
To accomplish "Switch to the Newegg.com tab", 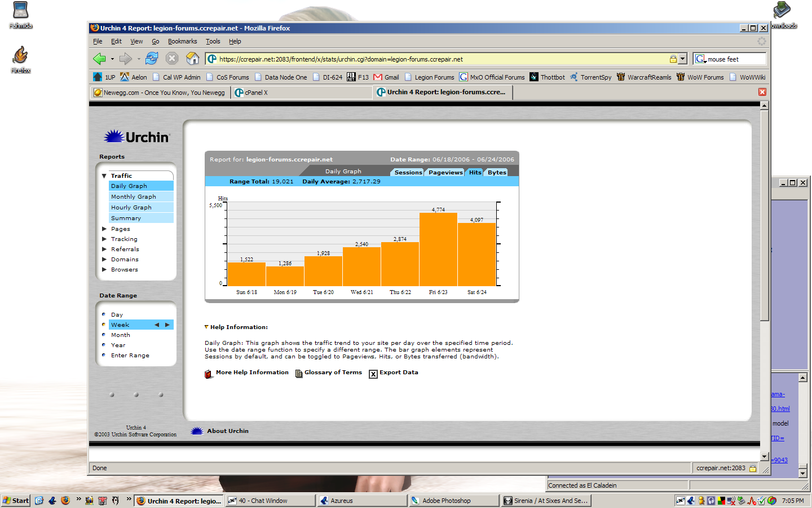I will 160,93.
